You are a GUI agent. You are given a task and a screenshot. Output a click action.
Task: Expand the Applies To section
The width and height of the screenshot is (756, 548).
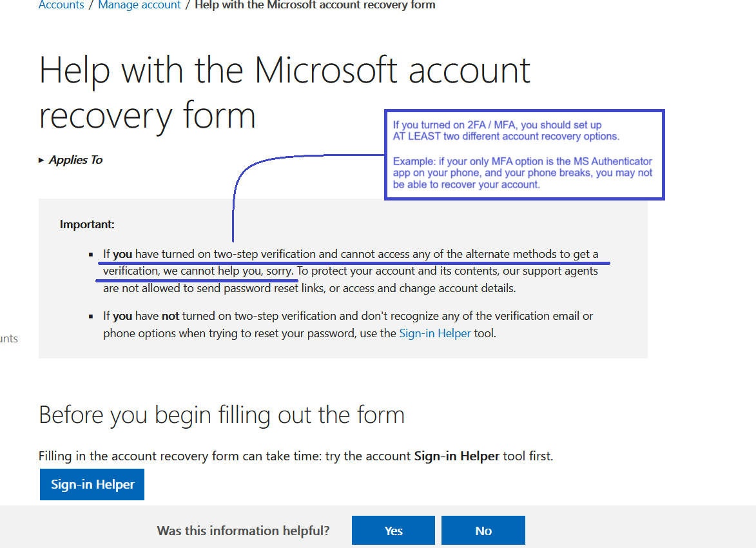[x=71, y=160]
